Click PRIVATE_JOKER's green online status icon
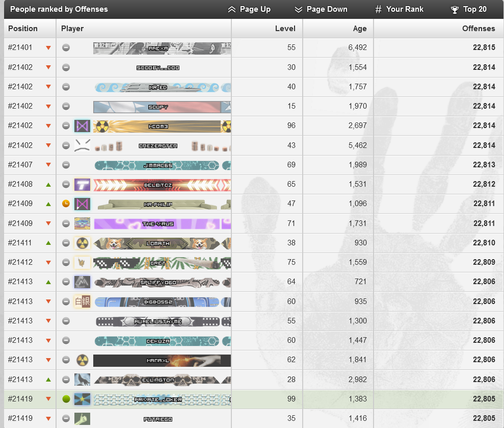Screen dimensions: 504x428 pos(66,399)
